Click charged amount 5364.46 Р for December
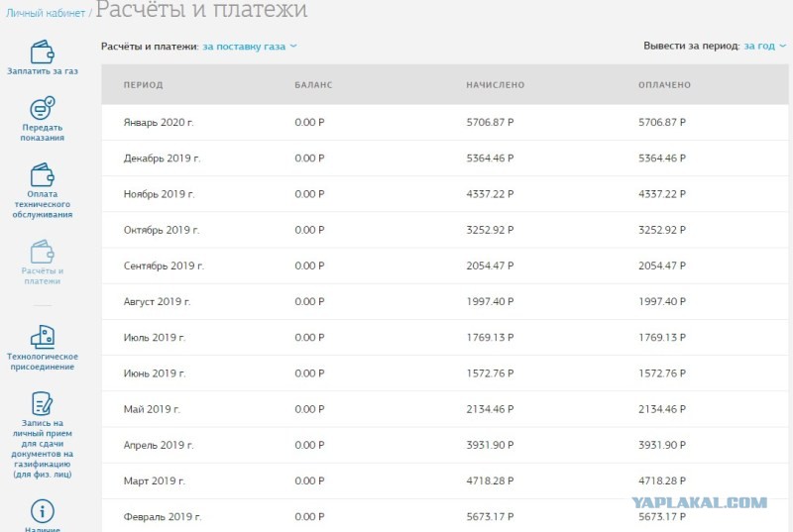Screen dimensions: 793x532 490,159
